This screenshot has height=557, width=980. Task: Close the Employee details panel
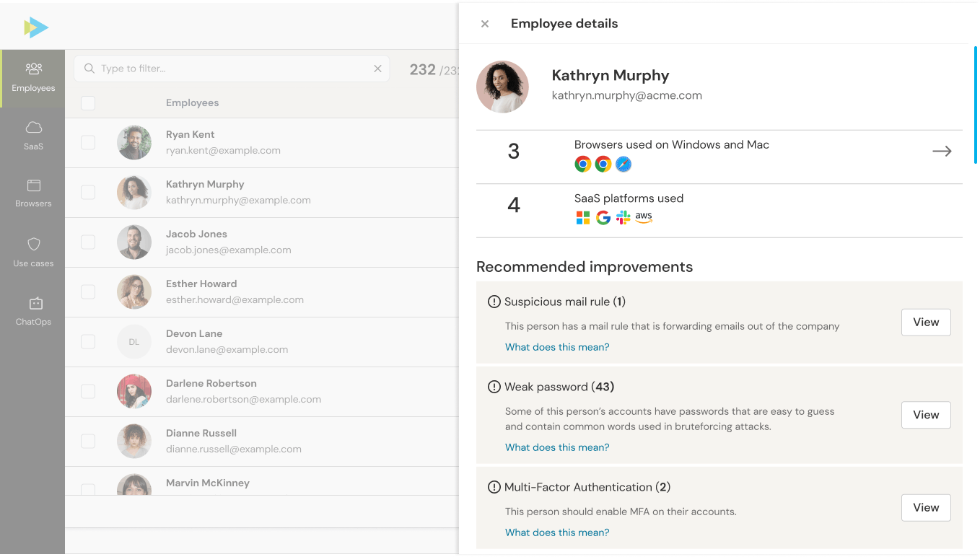(485, 24)
